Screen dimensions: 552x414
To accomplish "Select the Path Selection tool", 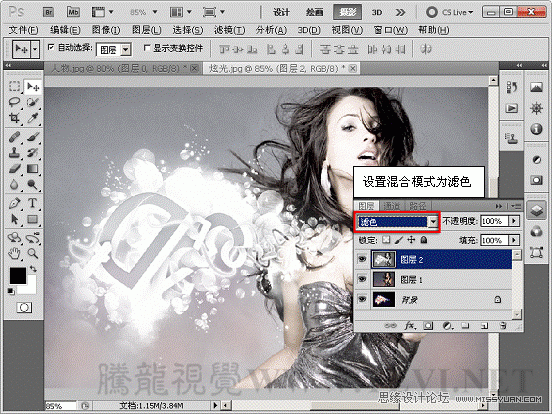I will click(14, 219).
